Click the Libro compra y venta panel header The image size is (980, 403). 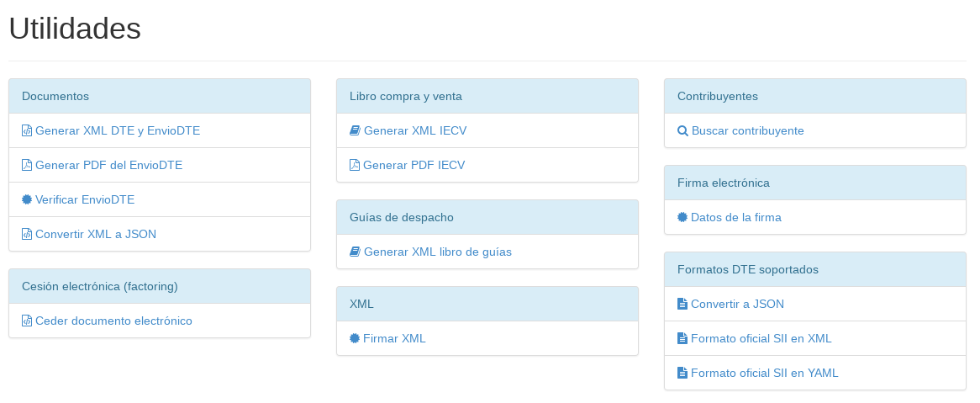pyautogui.click(x=487, y=97)
